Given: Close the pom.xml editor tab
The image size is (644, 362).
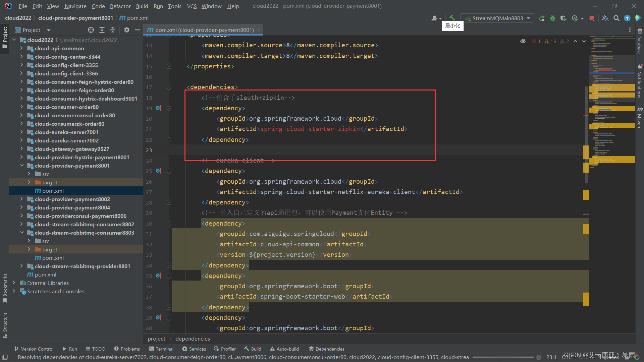Looking at the screenshot, I should (x=258, y=30).
